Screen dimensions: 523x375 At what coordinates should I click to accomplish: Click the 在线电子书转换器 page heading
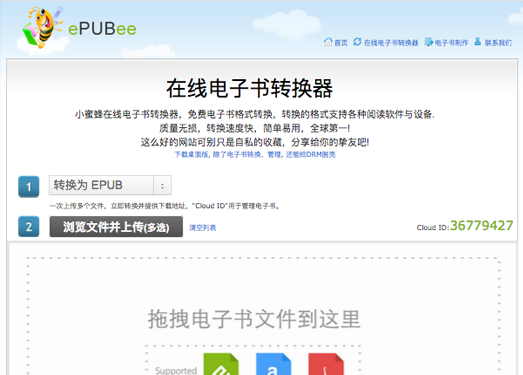[x=249, y=88]
